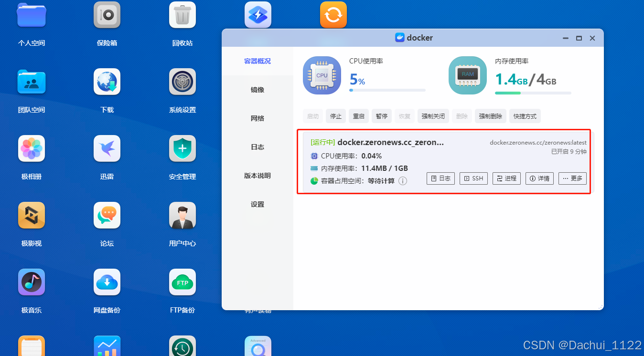Launch the 下载 download app
The image size is (644, 356).
107,82
